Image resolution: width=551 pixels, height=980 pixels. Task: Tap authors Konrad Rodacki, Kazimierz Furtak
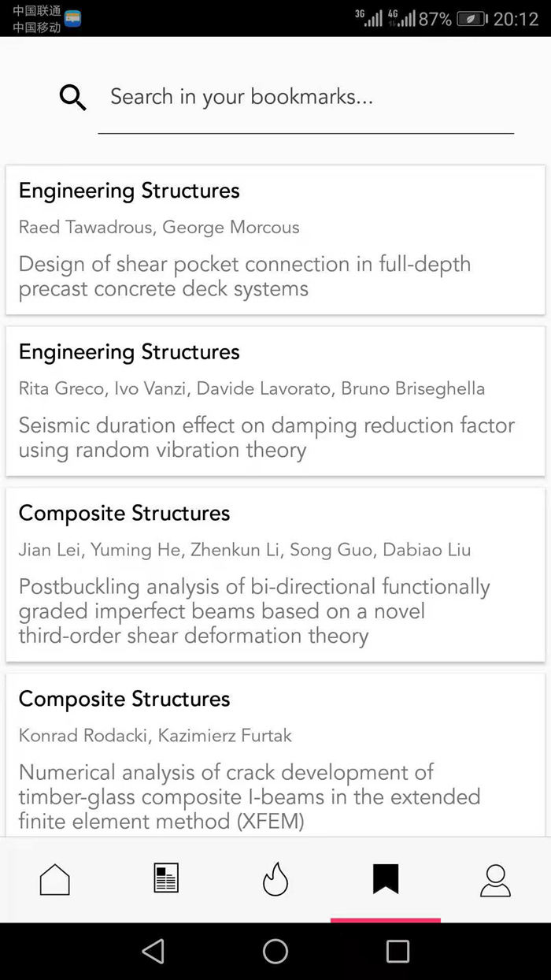click(x=155, y=736)
